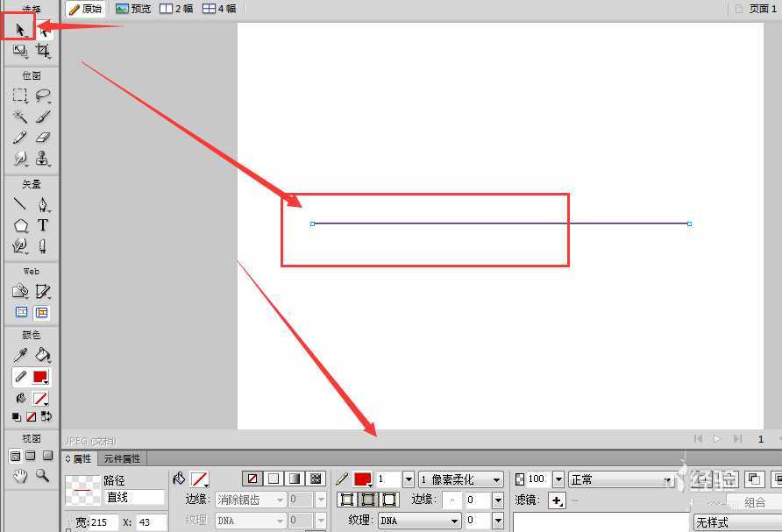The image size is (782, 532).
Task: Switch to the 预览 preview tab
Action: (133, 9)
